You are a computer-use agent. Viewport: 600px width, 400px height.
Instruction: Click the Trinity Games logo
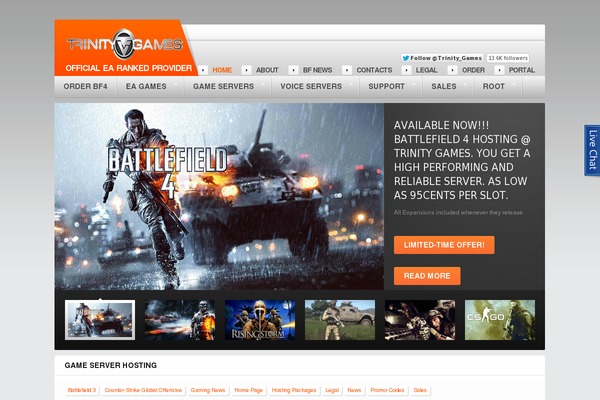click(x=125, y=44)
